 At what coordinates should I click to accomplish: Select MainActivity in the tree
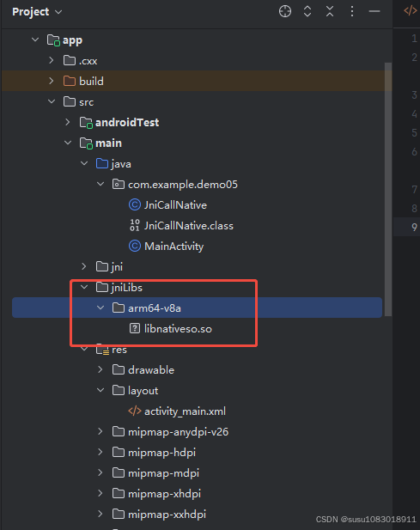[173, 247]
